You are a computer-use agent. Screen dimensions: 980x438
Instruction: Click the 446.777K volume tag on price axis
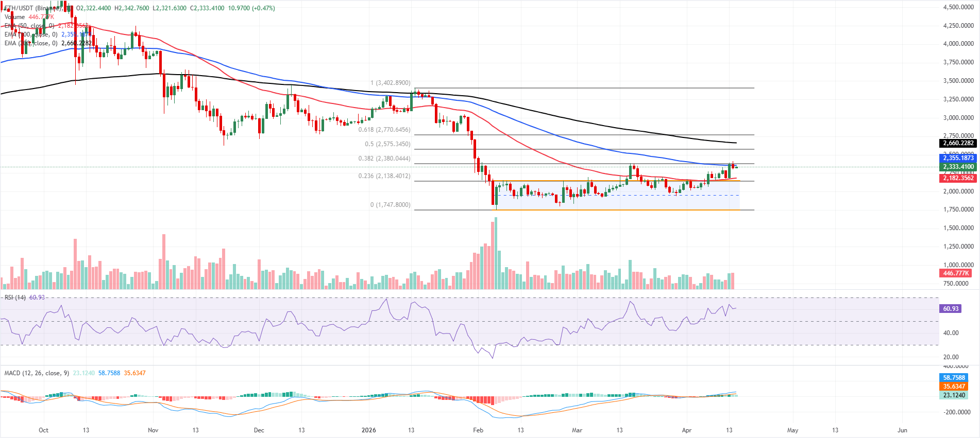pos(955,273)
